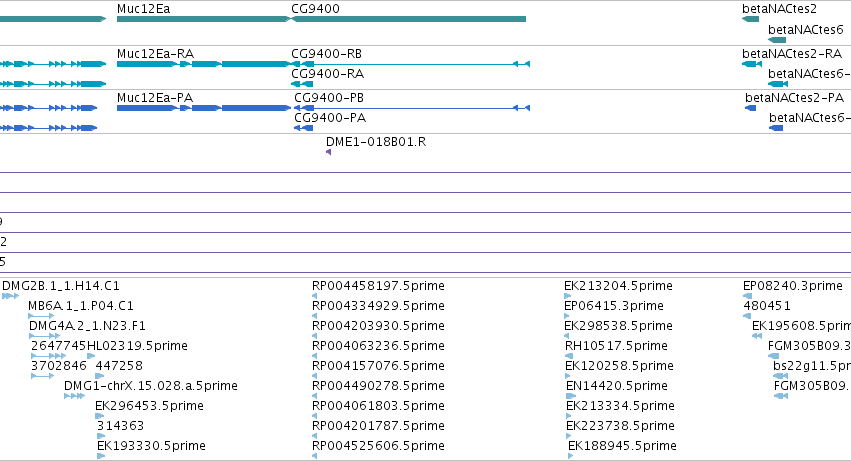Click the DME1-018B01.R arrow marker
Screen dimensions: 851x461
point(328,152)
